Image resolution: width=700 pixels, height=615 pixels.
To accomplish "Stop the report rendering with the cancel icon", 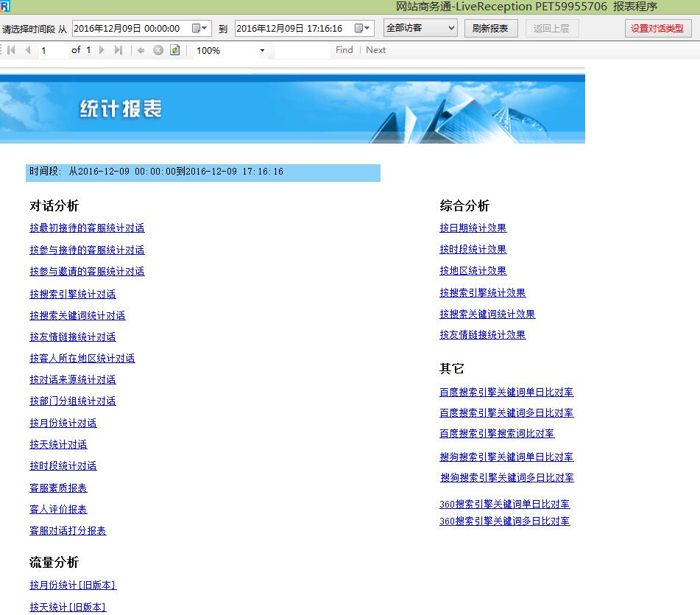I will [159, 50].
